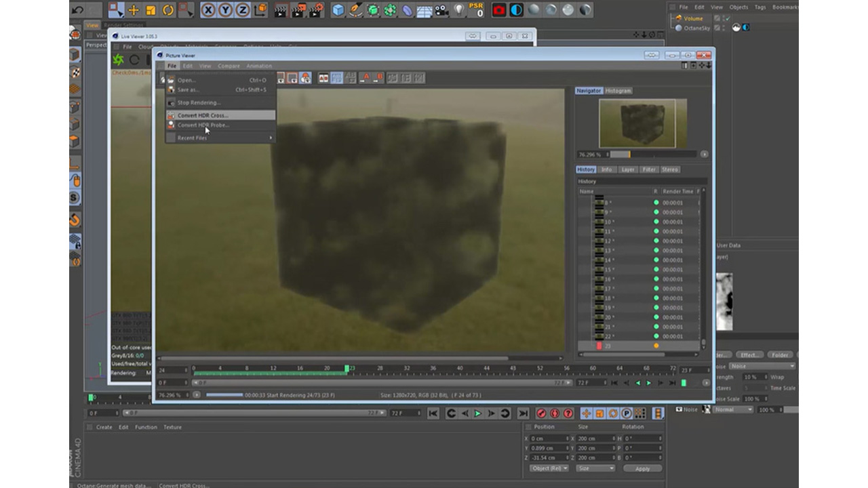This screenshot has height=488, width=868.
Task: Toggle the Y axis lock
Action: [x=225, y=10]
